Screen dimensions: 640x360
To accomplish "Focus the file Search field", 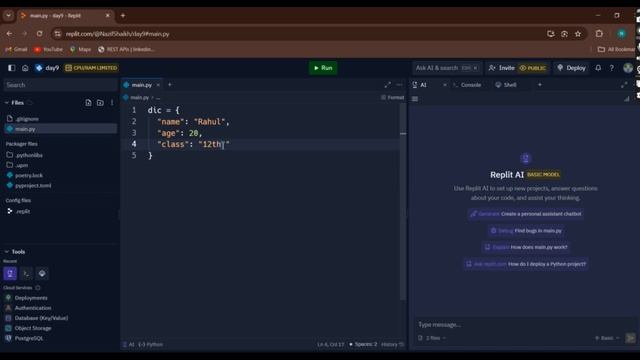I will coord(60,85).
